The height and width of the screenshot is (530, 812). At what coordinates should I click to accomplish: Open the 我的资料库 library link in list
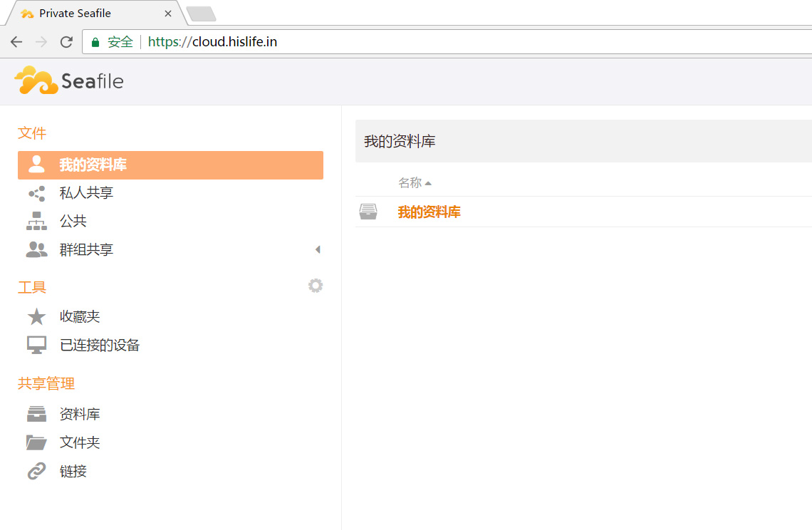click(429, 212)
